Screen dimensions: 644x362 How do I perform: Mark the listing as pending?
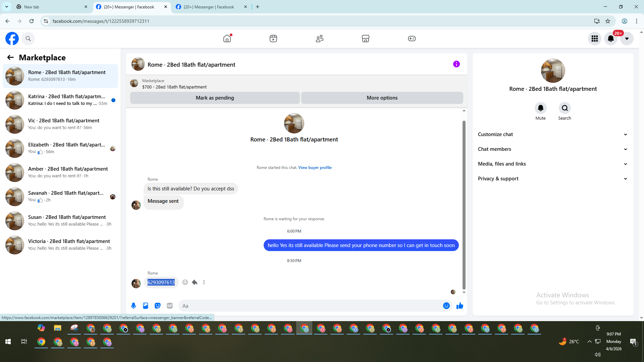click(215, 98)
